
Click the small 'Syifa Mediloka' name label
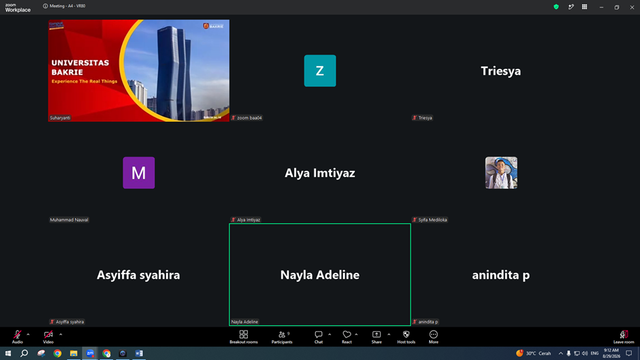433,220
